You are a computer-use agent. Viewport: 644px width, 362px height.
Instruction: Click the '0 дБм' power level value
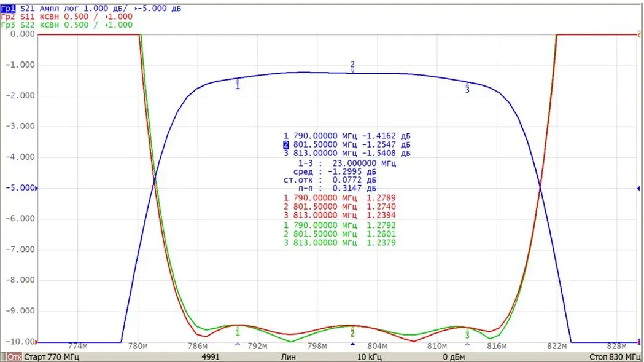click(454, 356)
